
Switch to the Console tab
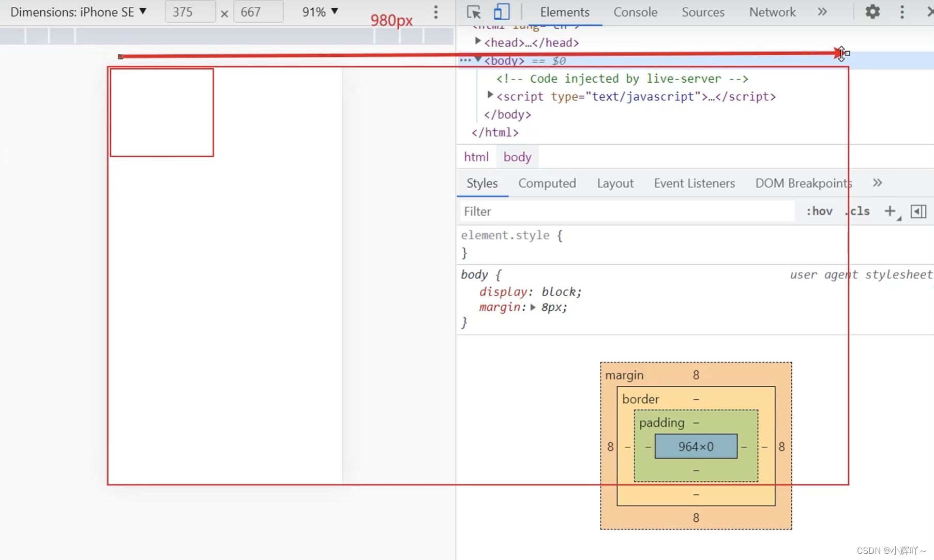(635, 12)
